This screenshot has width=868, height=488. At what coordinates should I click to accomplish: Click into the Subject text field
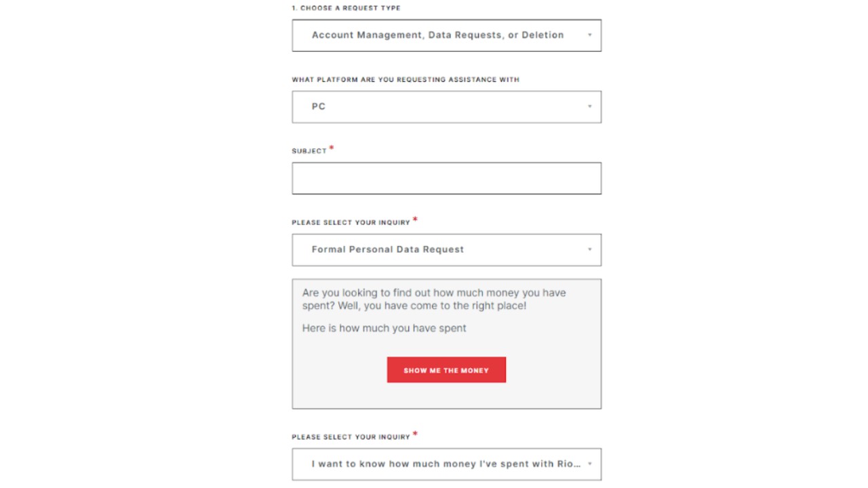(x=446, y=178)
